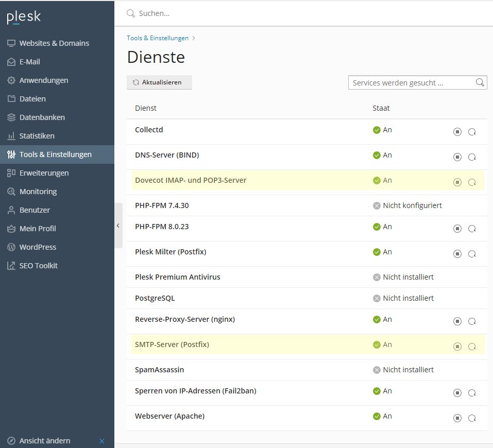Focus the Services werden gesucht search field
The image size is (493, 448).
411,82
